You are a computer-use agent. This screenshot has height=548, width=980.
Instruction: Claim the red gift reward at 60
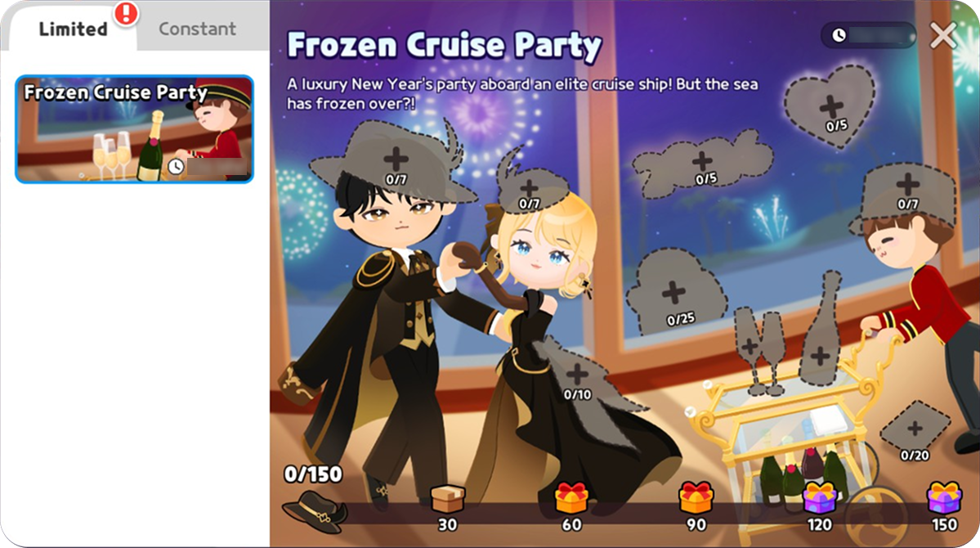(572, 498)
